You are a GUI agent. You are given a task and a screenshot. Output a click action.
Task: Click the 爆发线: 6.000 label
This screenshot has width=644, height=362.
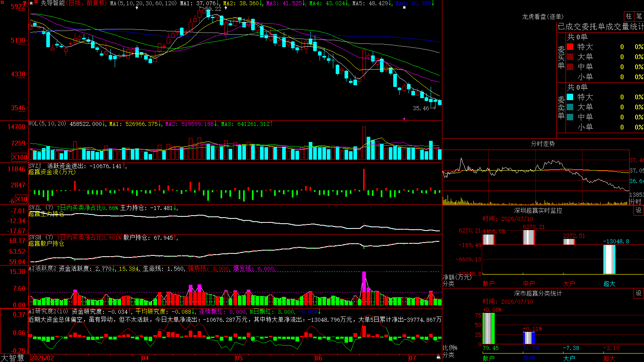click(254, 269)
